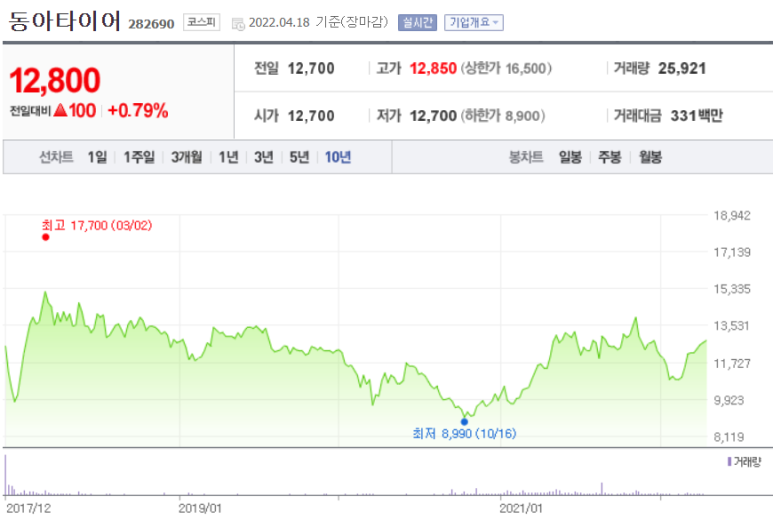Viewport: 773px width, 528px height.
Task: Click the blue 최저 8,990 marker dot
Action: [464, 422]
